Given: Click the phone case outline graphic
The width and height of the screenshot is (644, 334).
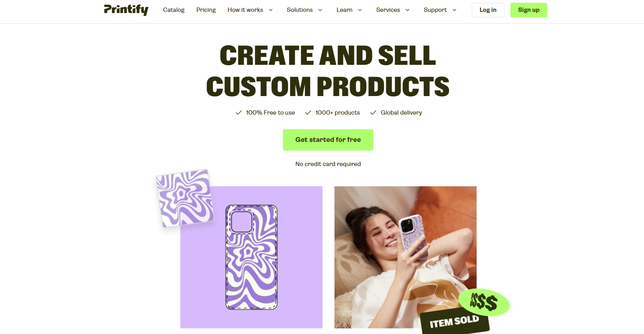Looking at the screenshot, I should (251, 257).
